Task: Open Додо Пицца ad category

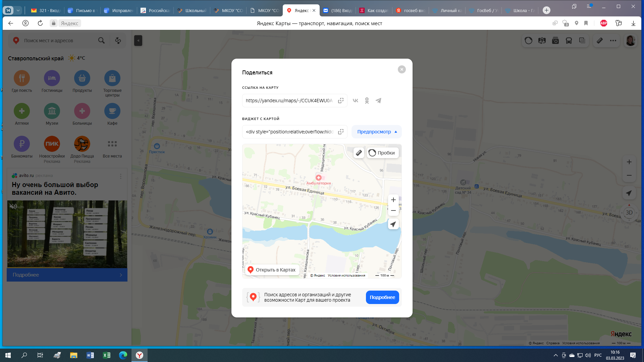Action: click(82, 149)
